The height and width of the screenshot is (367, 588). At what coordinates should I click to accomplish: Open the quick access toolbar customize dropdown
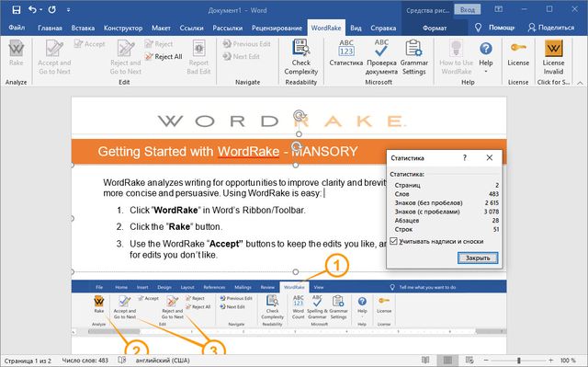tap(68, 10)
